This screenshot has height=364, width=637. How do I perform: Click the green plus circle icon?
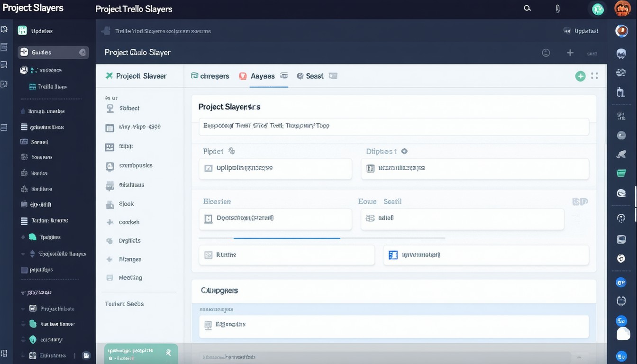click(580, 76)
